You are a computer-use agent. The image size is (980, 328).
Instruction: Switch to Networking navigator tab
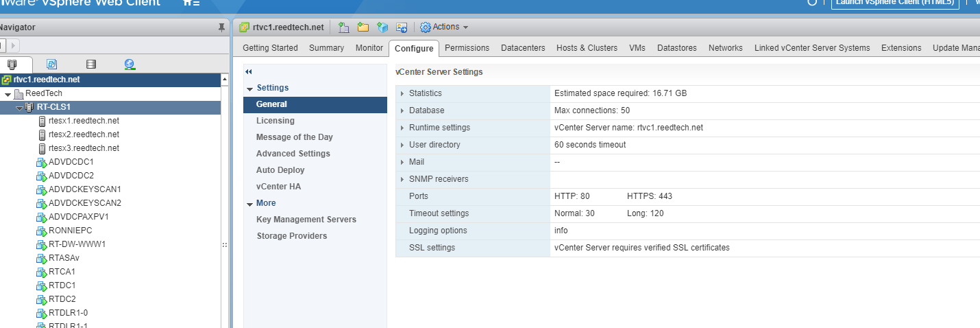[130, 65]
